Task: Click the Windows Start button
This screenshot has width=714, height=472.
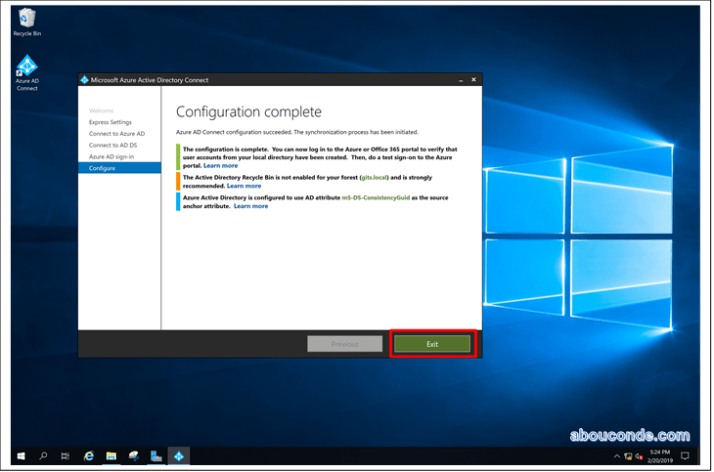Action: [20, 456]
